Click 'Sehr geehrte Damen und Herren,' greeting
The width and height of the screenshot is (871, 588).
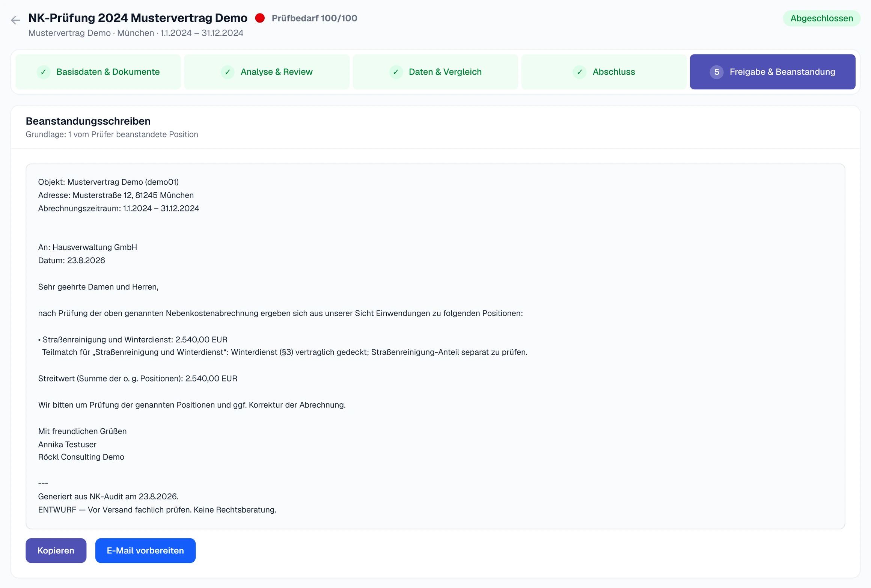98,287
